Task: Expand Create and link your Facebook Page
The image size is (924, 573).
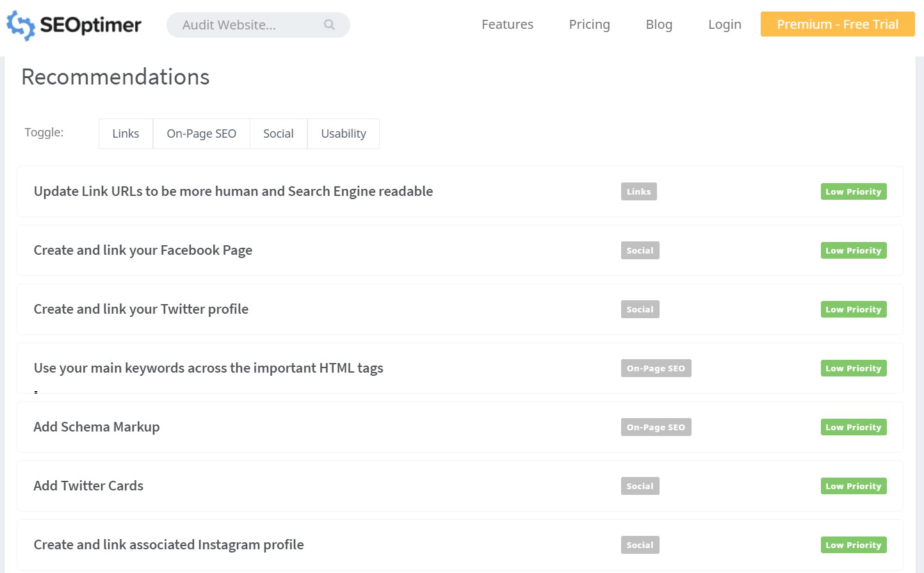Action: point(460,250)
